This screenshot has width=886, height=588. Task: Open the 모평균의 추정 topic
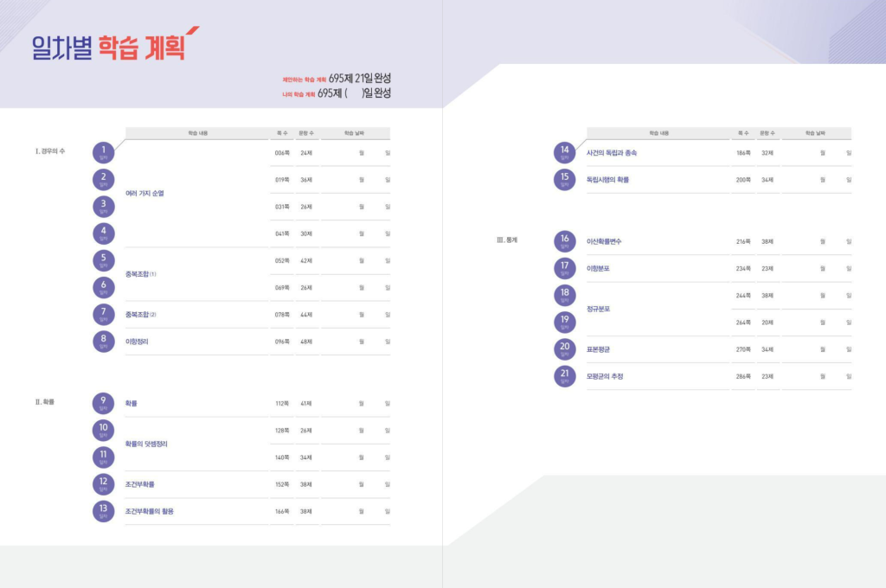(x=604, y=376)
